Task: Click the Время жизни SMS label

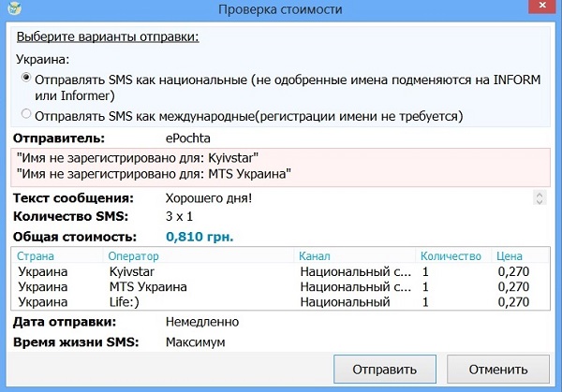Action: 76,342
